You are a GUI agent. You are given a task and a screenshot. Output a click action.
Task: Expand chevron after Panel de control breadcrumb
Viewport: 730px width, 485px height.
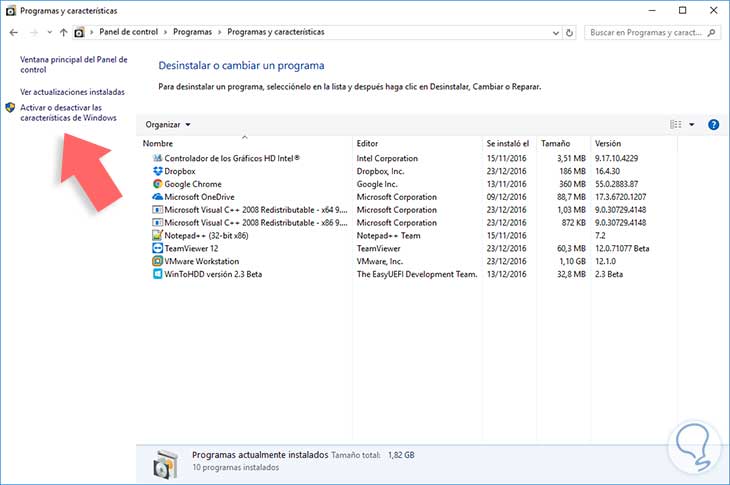(x=166, y=33)
